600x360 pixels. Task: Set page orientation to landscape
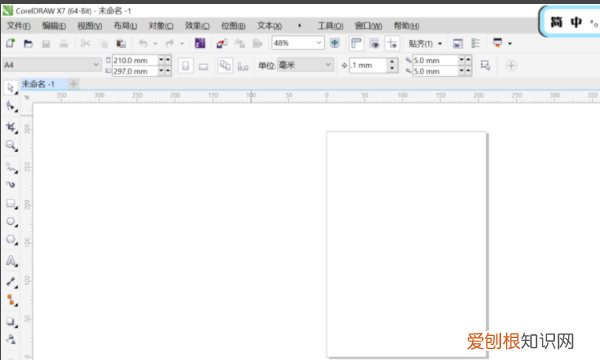(203, 66)
